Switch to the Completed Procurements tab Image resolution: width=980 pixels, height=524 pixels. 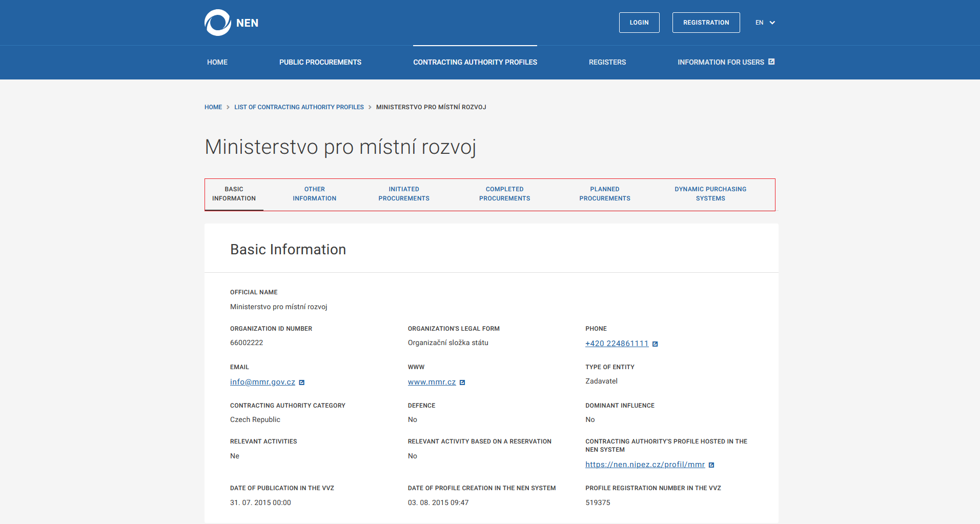click(505, 194)
